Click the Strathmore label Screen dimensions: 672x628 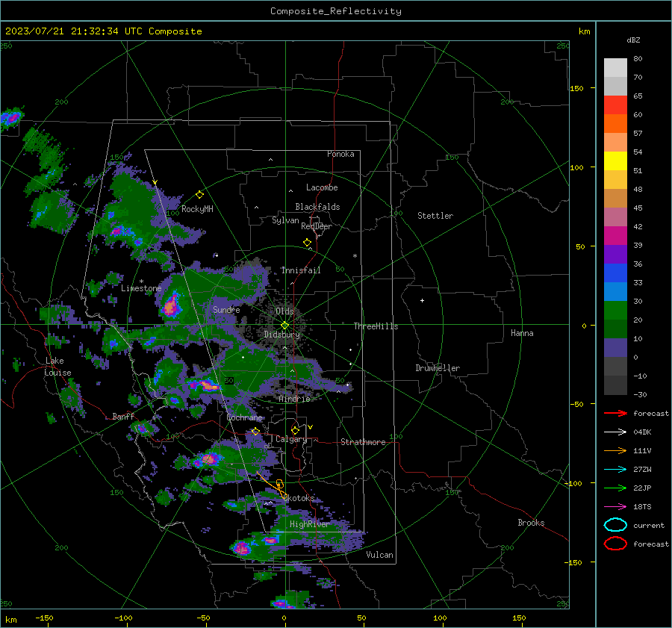363,442
